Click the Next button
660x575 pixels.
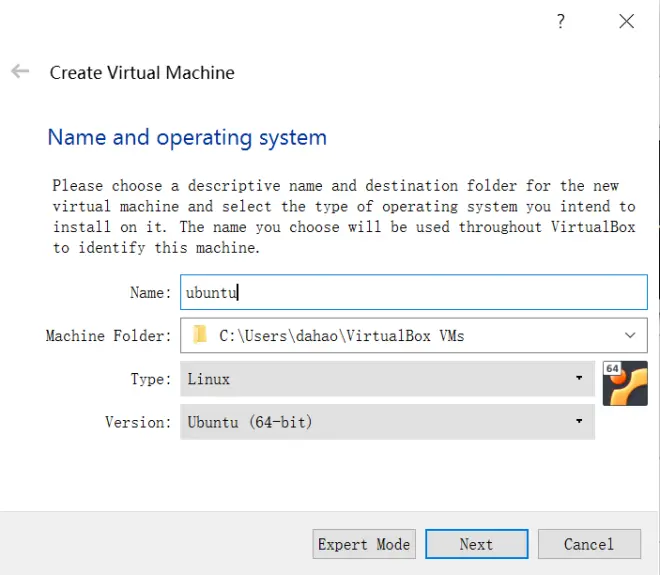click(x=476, y=544)
